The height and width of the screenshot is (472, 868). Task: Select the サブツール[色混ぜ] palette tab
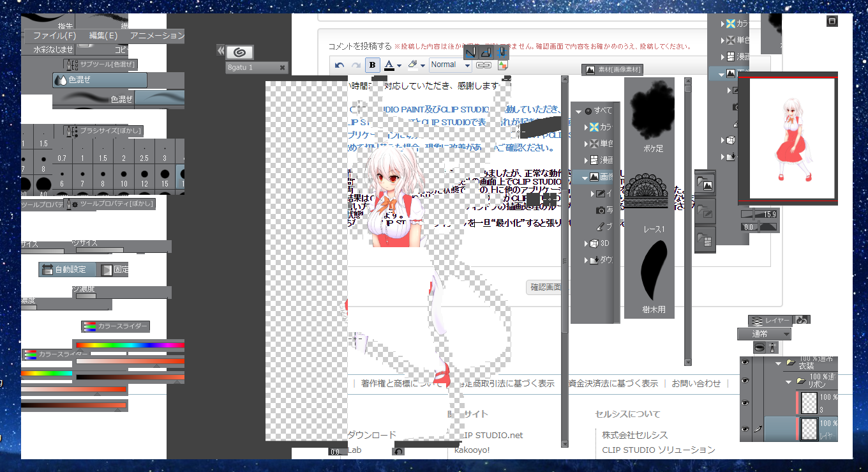(x=101, y=64)
